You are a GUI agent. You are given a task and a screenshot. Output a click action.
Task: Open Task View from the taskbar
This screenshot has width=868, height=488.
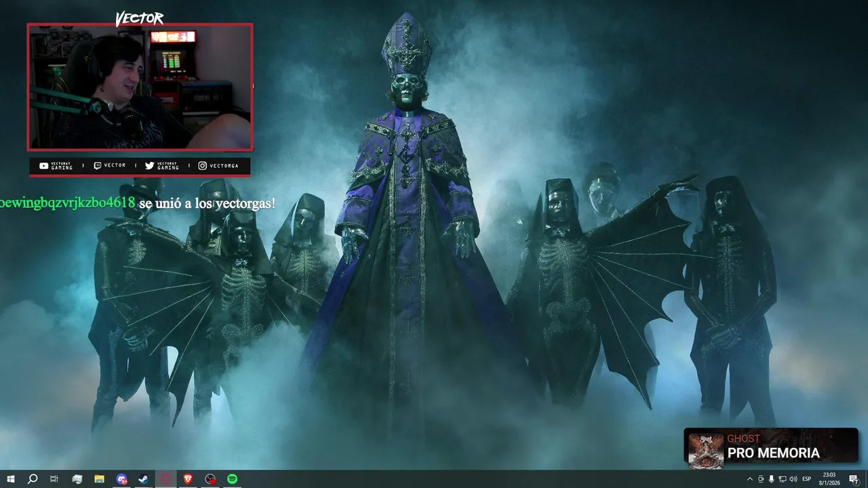click(x=54, y=479)
